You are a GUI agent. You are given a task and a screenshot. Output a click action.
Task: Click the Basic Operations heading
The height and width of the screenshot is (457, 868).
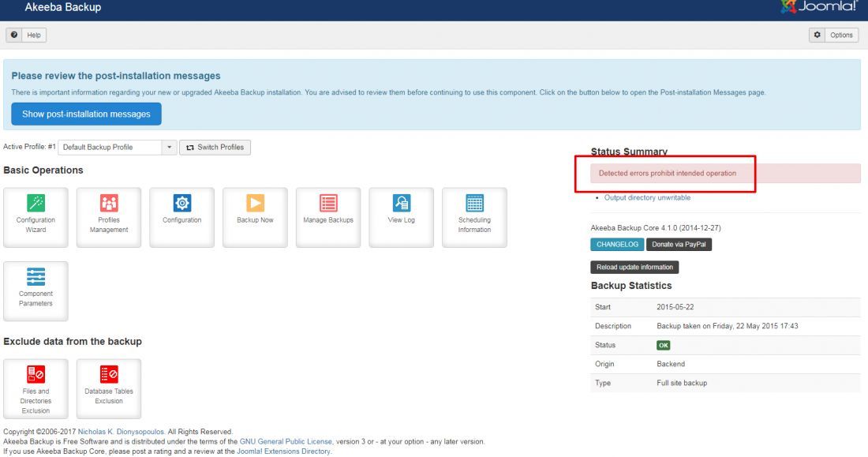pos(43,170)
